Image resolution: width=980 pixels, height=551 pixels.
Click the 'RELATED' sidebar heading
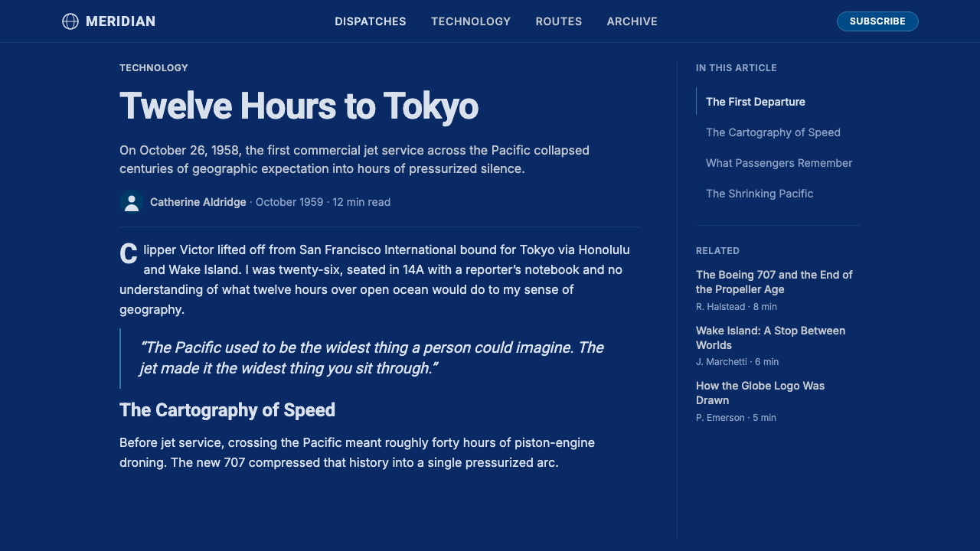pyautogui.click(x=717, y=251)
